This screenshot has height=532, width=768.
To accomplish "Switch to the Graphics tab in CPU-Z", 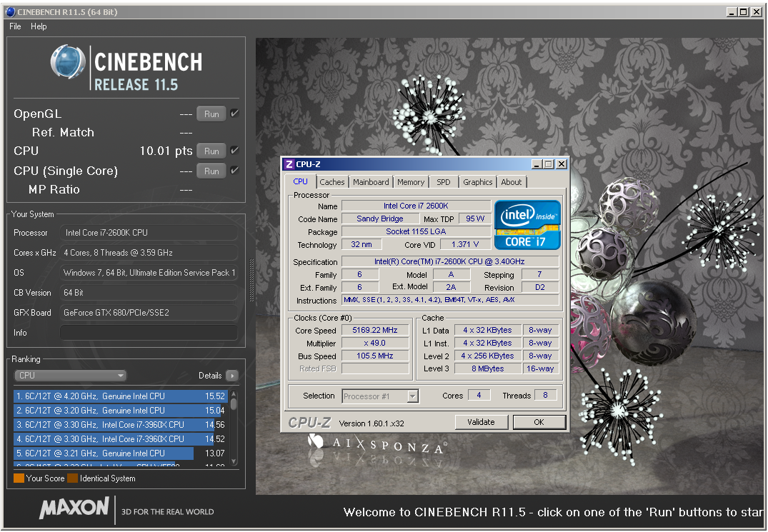I will (x=477, y=182).
